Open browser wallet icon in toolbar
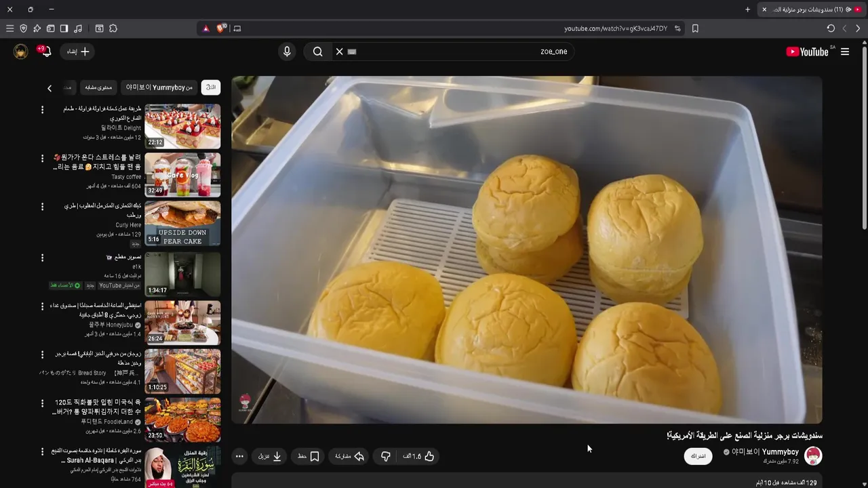The height and width of the screenshot is (488, 868). [x=50, y=28]
